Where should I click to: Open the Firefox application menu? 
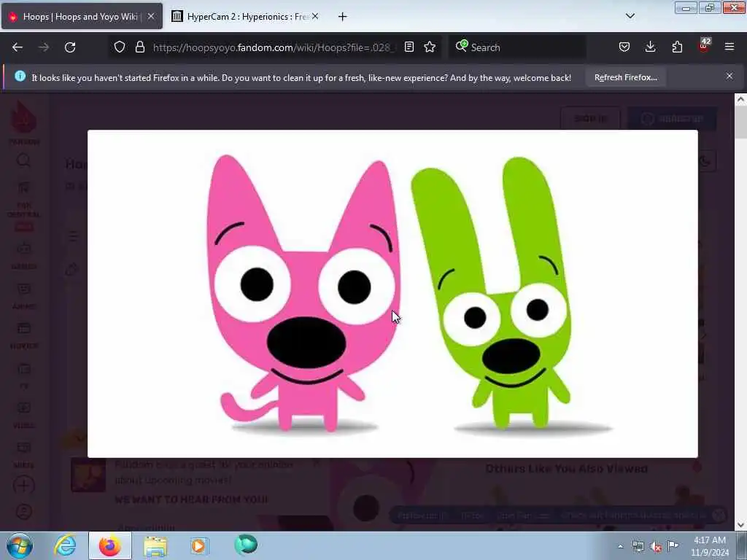click(x=729, y=47)
